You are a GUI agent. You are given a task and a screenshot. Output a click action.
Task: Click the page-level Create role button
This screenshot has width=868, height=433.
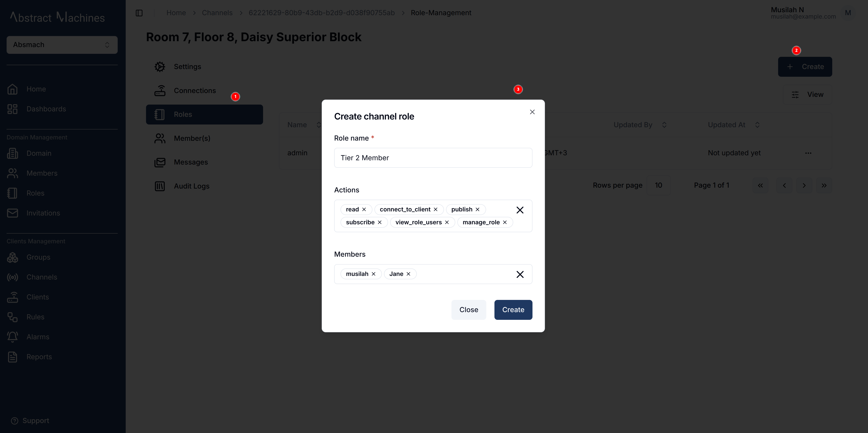pos(805,67)
